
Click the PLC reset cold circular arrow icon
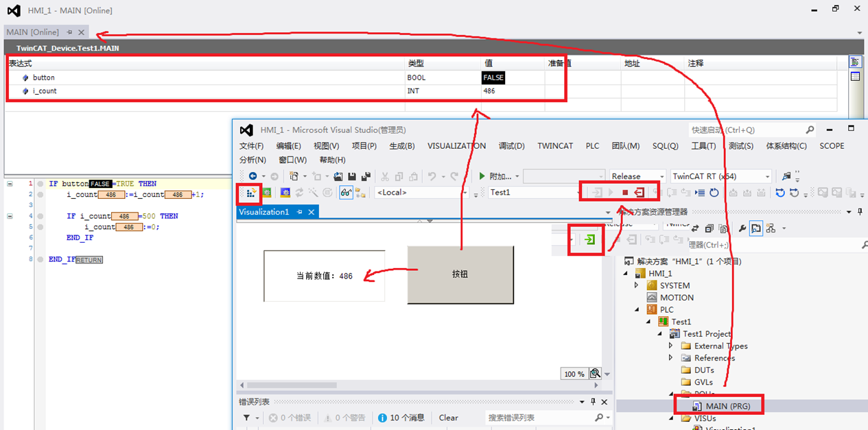pos(714,193)
